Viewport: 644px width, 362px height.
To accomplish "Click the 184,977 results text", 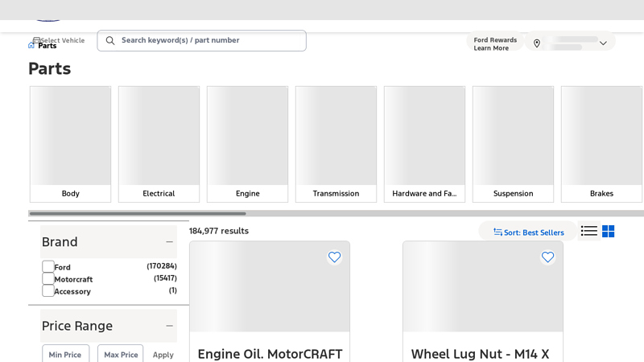I will [219, 231].
